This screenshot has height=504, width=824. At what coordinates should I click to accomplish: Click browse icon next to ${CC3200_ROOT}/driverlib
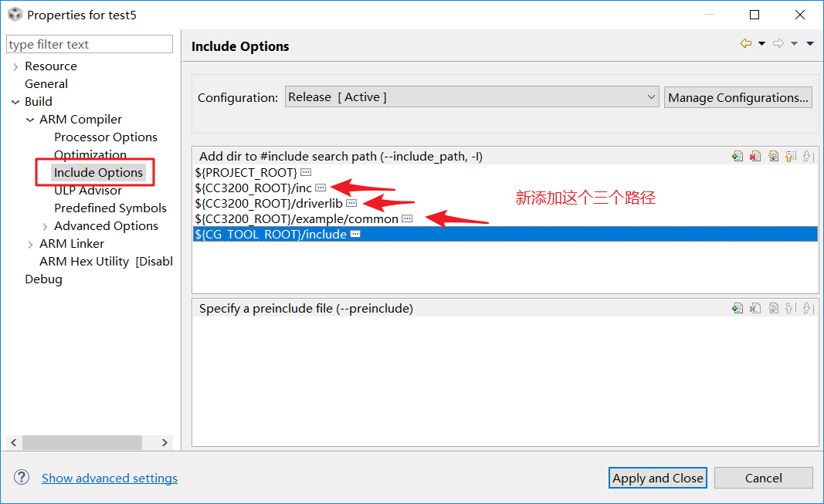coord(351,203)
